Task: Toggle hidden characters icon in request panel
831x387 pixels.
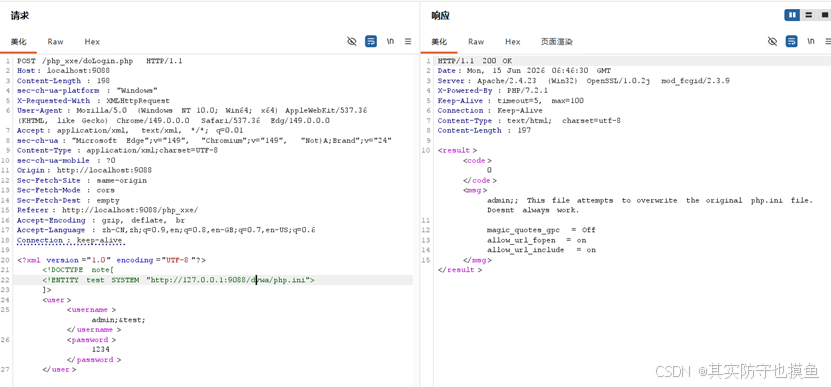Action: tap(351, 41)
